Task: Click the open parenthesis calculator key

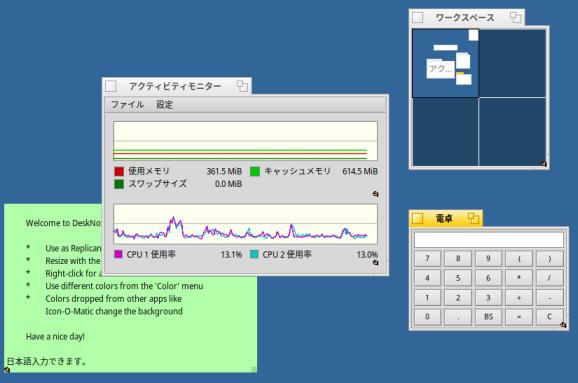Action: 519,258
